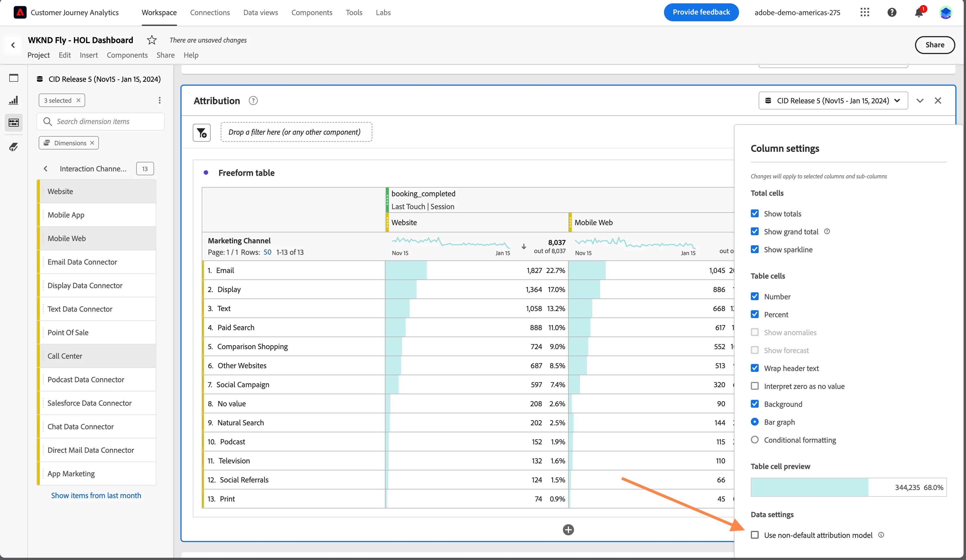The image size is (966, 560).
Task: Open the app switcher grid icon
Action: [x=864, y=12]
